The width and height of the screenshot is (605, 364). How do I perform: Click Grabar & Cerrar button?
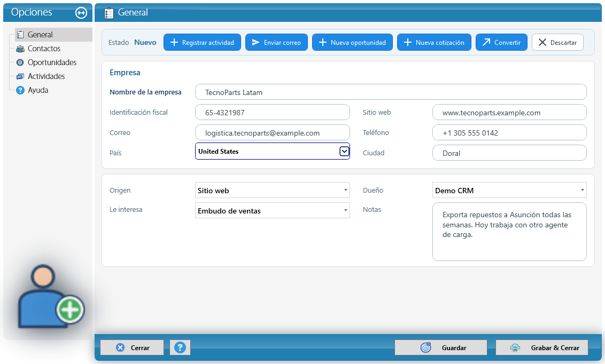(542, 347)
